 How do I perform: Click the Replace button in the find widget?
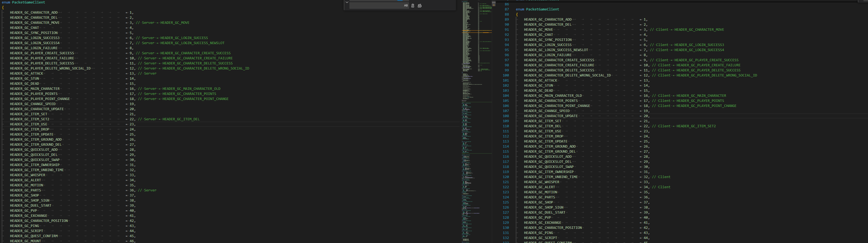(412, 6)
